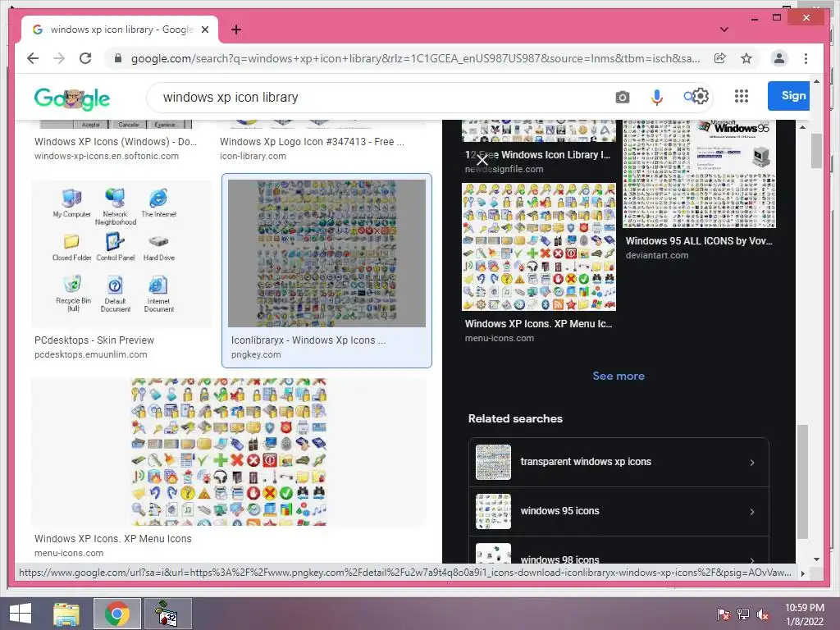Click the browser back arrow
This screenshot has width=840, height=630.
tap(33, 58)
